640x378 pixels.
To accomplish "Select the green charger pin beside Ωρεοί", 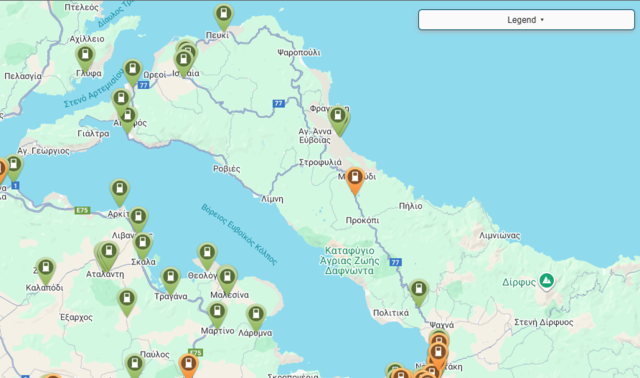I will click(x=133, y=73).
